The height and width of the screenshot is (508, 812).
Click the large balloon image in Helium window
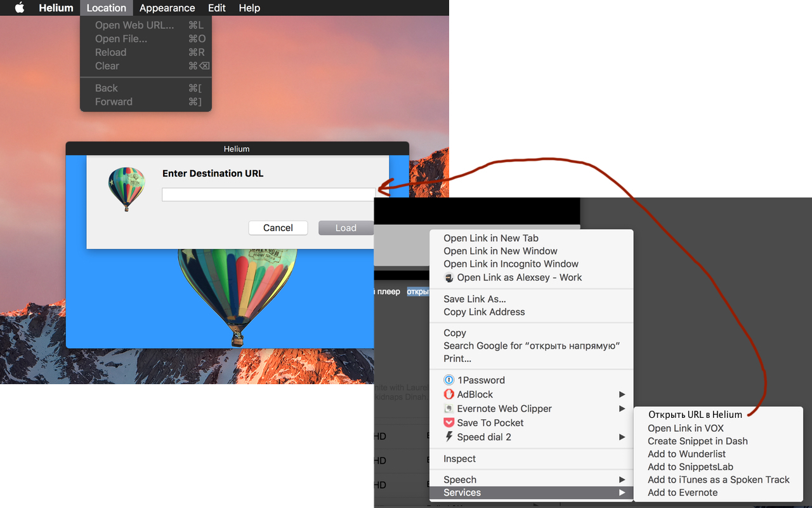tap(237, 297)
